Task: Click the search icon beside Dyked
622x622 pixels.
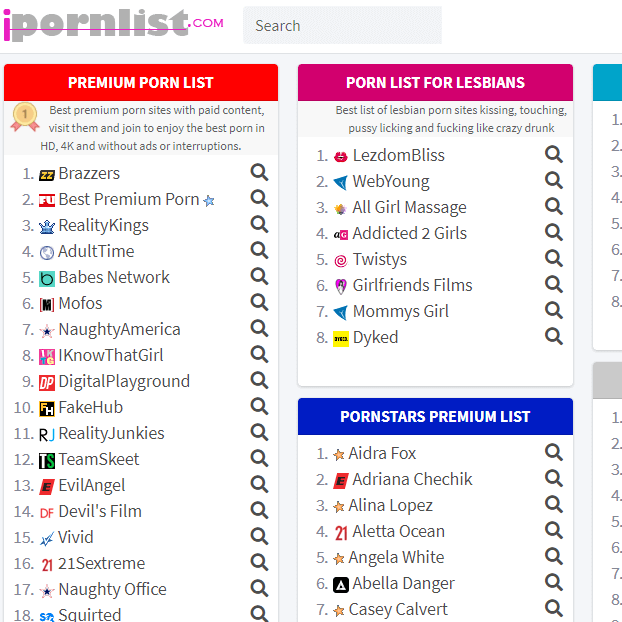Action: 554,336
